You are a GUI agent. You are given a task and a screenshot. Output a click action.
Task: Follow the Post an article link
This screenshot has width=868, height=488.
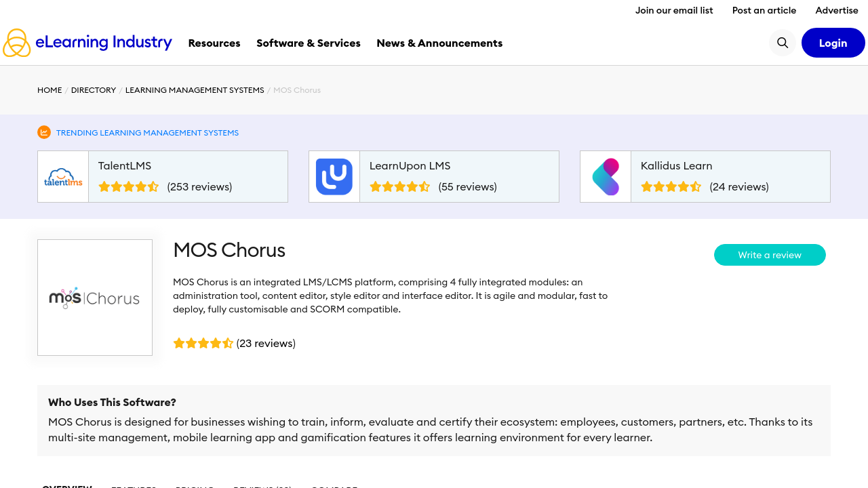tap(764, 10)
